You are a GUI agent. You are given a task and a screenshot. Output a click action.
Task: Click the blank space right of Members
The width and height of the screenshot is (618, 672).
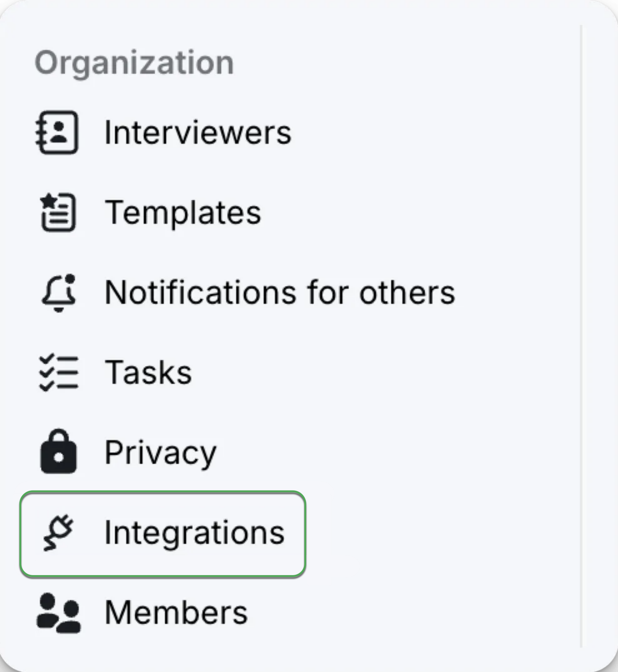click(x=401, y=612)
